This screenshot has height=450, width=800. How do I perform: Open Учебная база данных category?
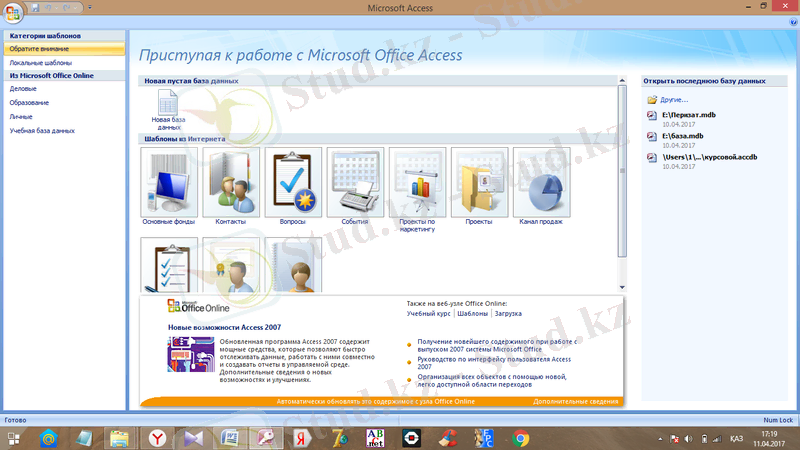[x=42, y=130]
